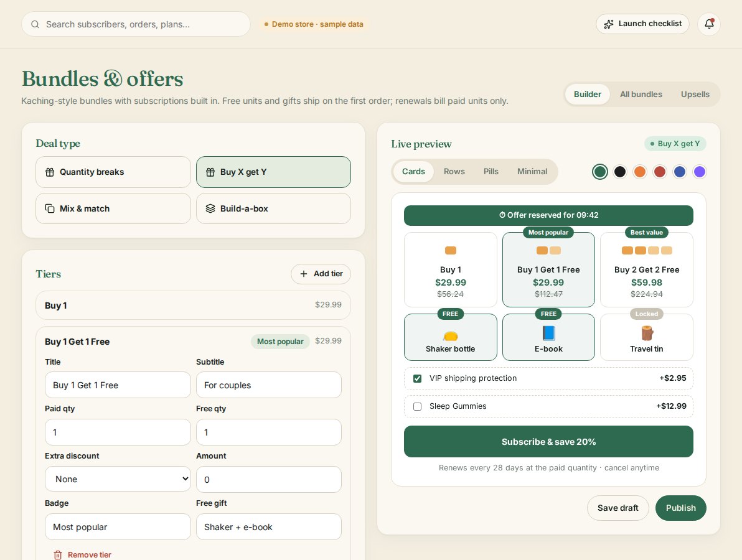Click Subscribe & save 20% button

[548, 442]
